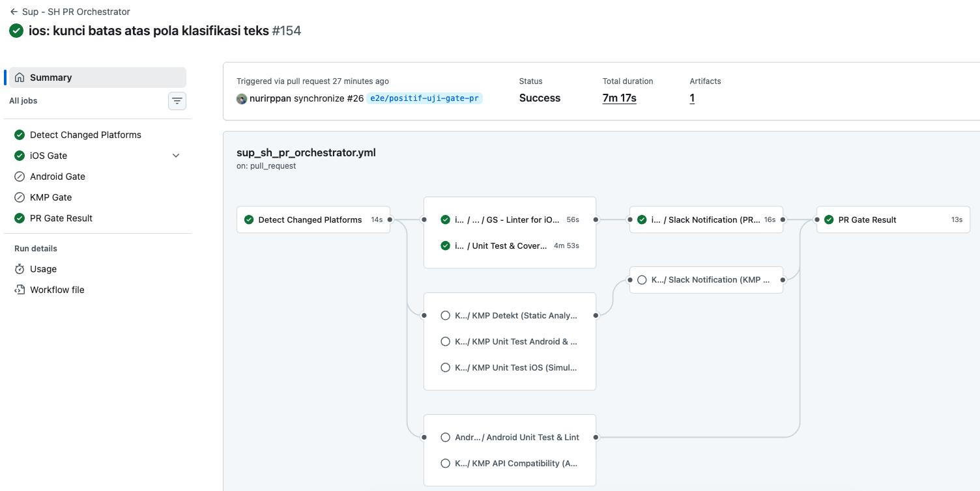Viewport: 980px width, 491px height.
Task: Select the Summary sidebar item
Action: pyautogui.click(x=98, y=77)
